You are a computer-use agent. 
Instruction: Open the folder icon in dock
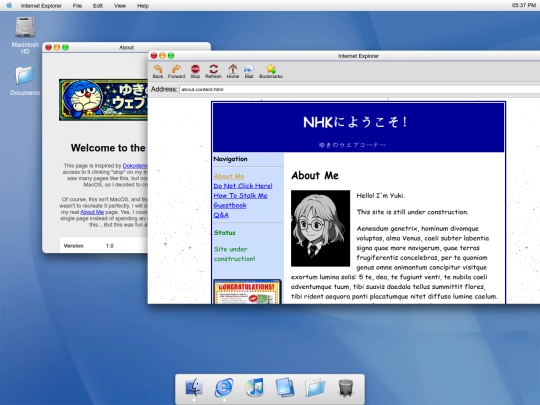315,387
